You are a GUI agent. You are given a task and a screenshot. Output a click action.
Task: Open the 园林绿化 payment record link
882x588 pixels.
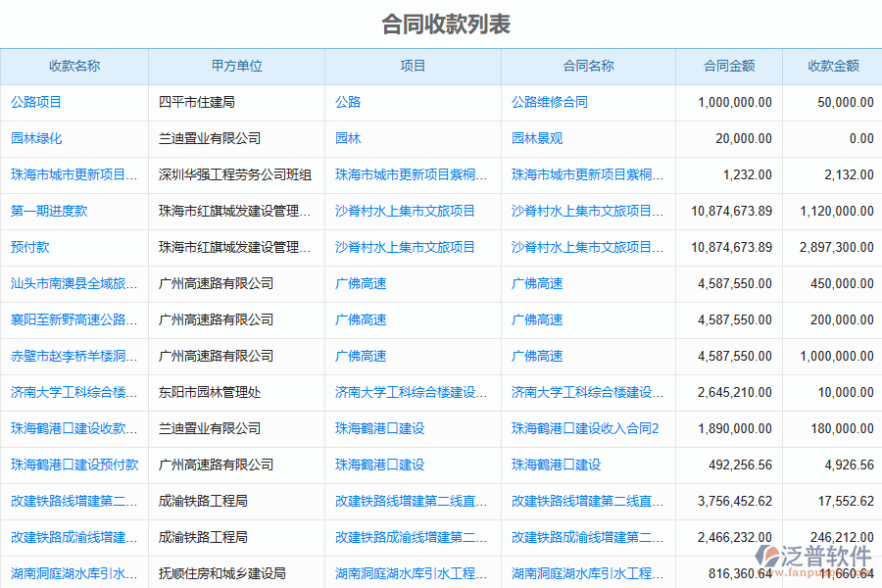point(36,138)
